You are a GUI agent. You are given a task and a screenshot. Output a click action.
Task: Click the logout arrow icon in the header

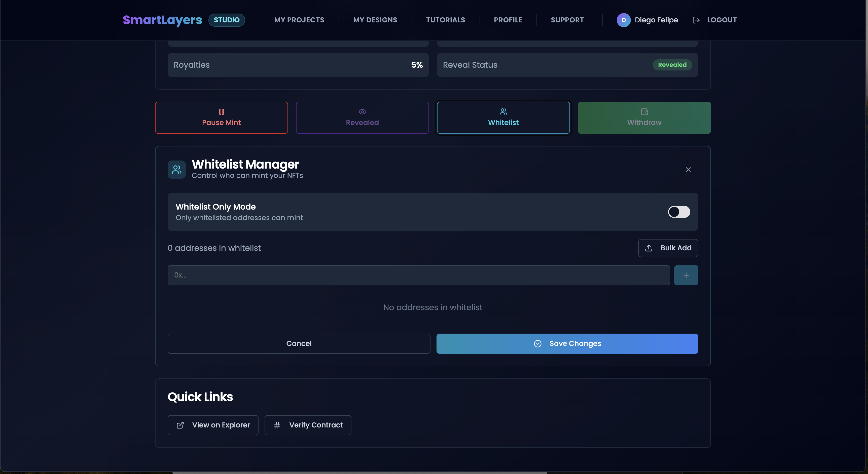coord(696,20)
